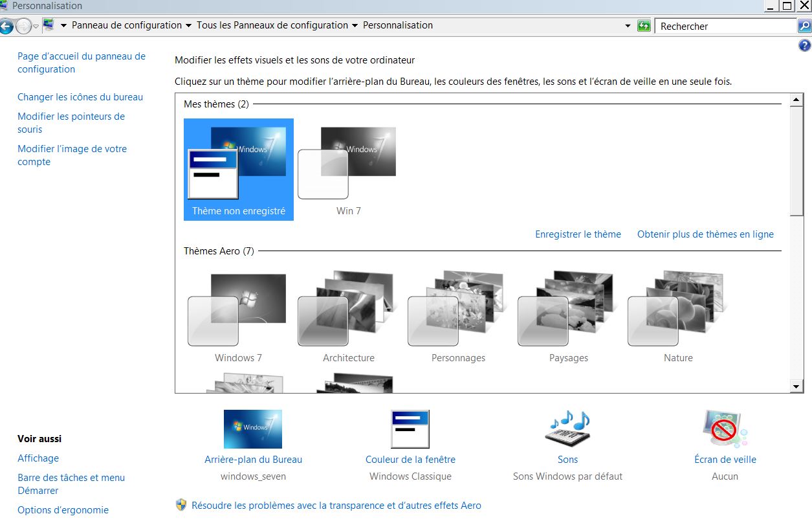Click the green refresh icon in address bar
812x525 pixels.
click(644, 26)
